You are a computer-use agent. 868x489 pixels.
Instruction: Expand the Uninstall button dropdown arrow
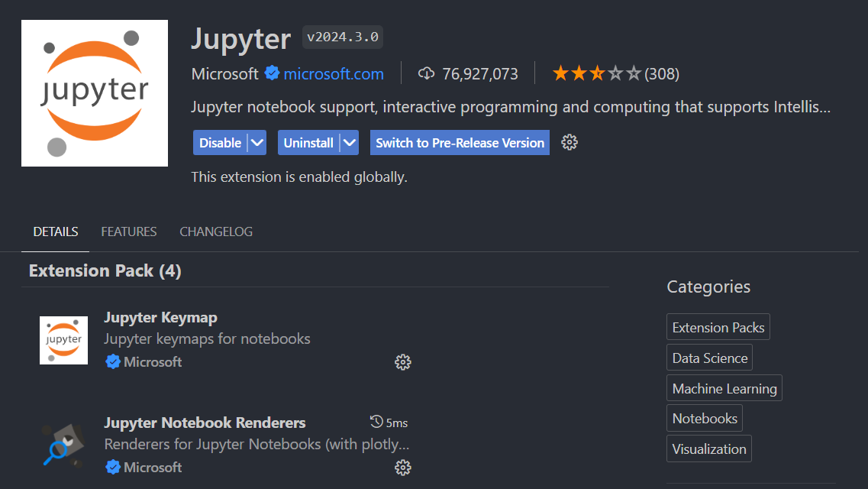[350, 143]
